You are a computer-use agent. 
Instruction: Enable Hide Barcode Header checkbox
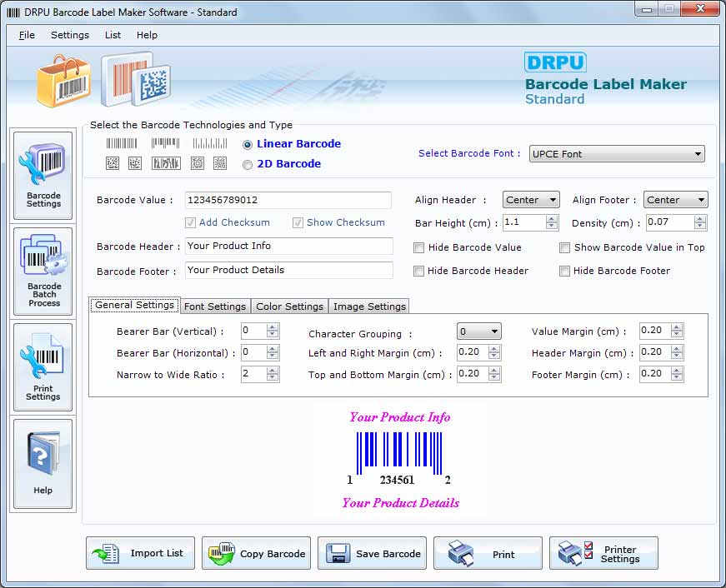[418, 272]
